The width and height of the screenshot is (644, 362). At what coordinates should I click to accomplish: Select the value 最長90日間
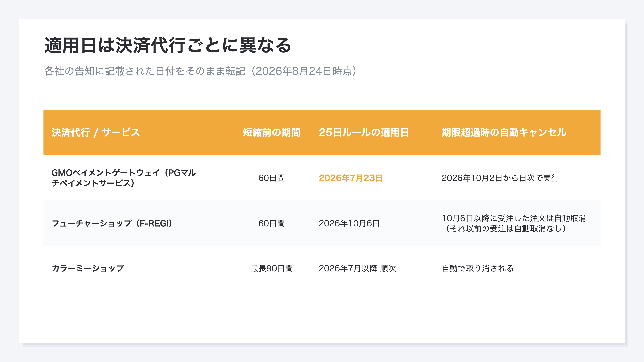(x=271, y=268)
